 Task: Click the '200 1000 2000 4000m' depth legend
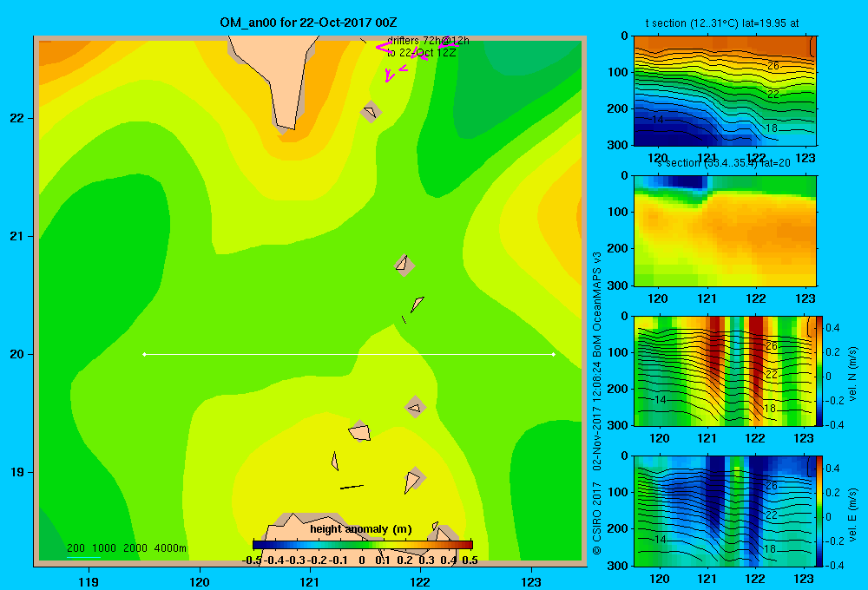click(127, 548)
